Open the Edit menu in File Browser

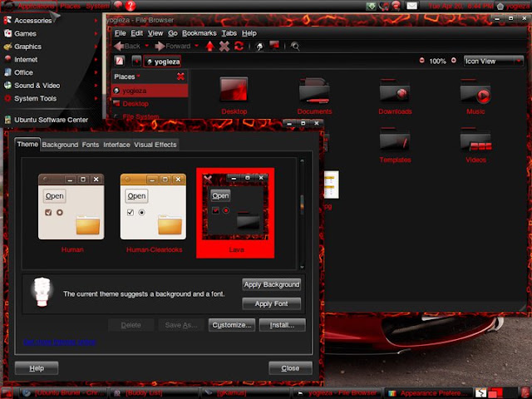(x=136, y=33)
